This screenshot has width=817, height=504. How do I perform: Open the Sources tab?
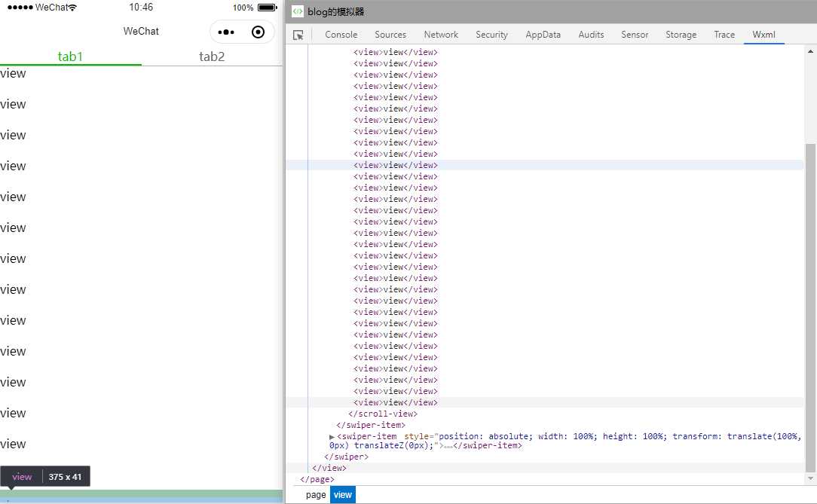[390, 35]
